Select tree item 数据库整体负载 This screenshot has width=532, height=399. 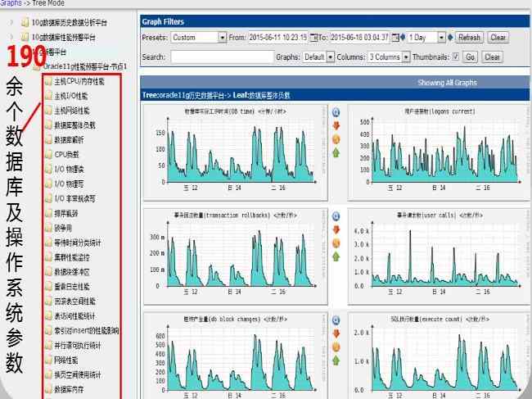tap(75, 125)
